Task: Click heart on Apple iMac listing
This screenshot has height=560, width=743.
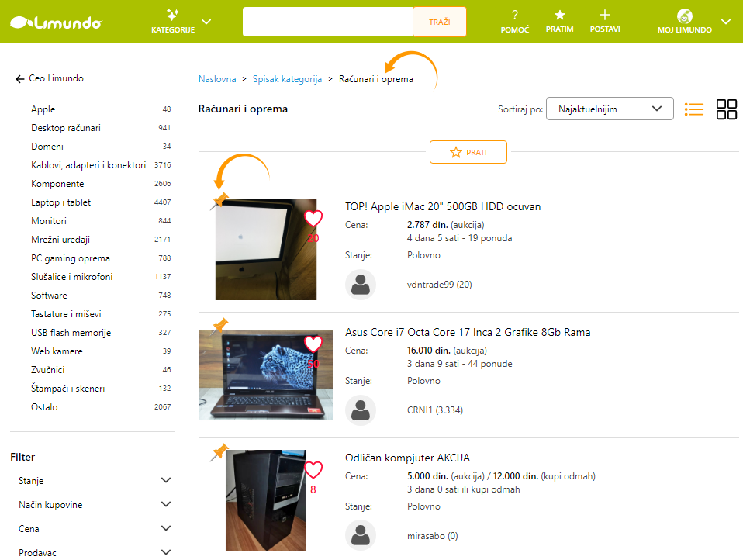Action: click(313, 219)
